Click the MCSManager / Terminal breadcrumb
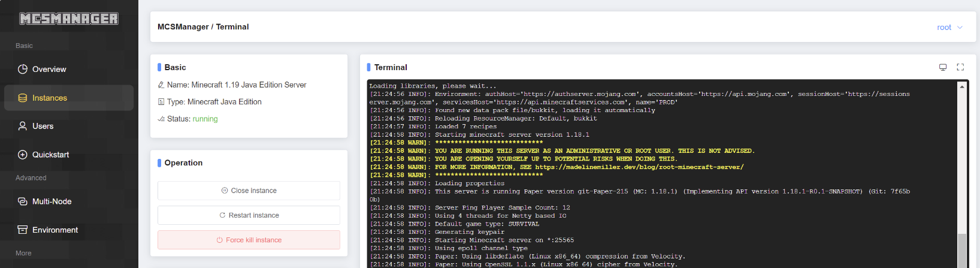 tap(203, 27)
